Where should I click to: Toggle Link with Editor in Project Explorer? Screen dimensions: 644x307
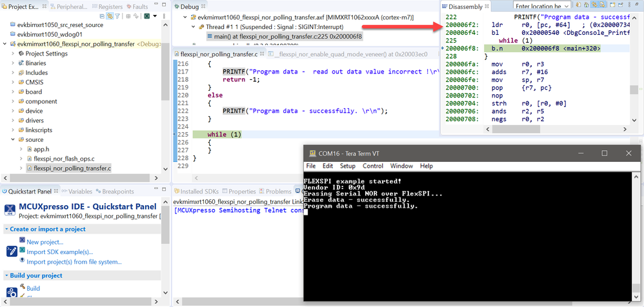[110, 16]
